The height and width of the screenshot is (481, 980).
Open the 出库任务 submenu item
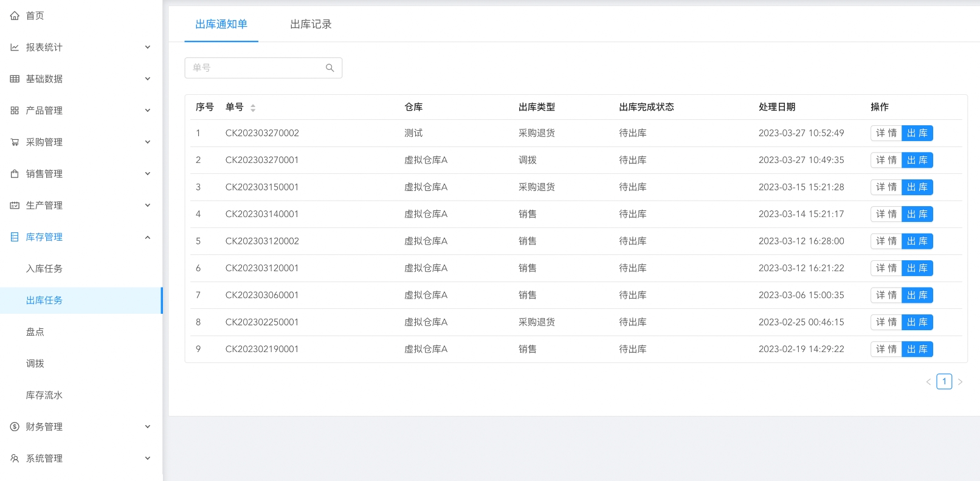point(81,300)
